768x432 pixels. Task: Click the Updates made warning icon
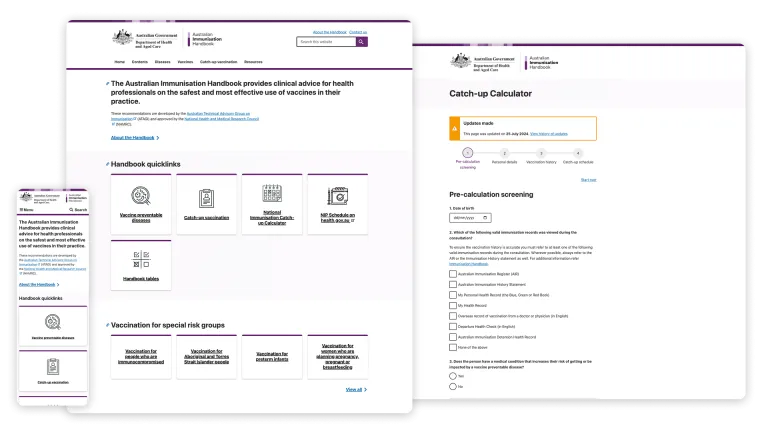[455, 129]
